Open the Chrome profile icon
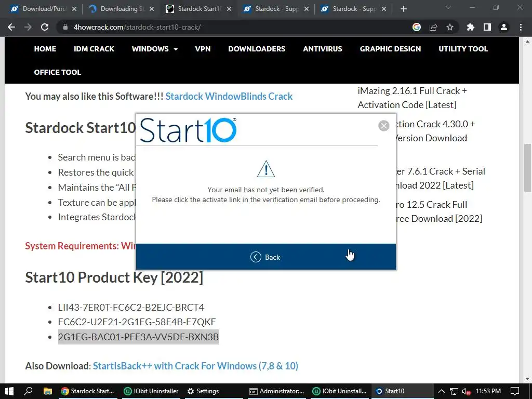532x399 pixels. [x=504, y=27]
